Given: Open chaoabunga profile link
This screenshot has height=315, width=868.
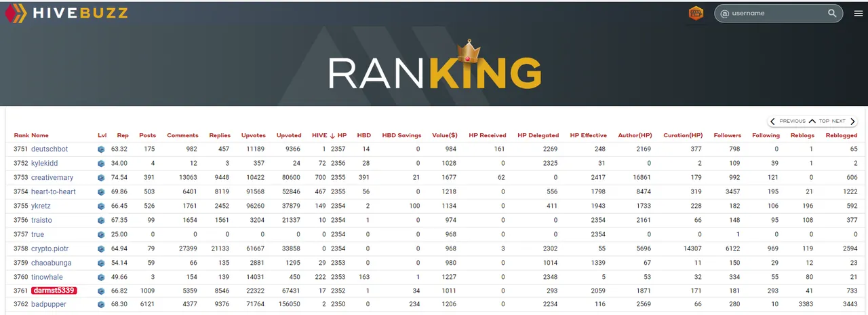Looking at the screenshot, I should point(52,263).
